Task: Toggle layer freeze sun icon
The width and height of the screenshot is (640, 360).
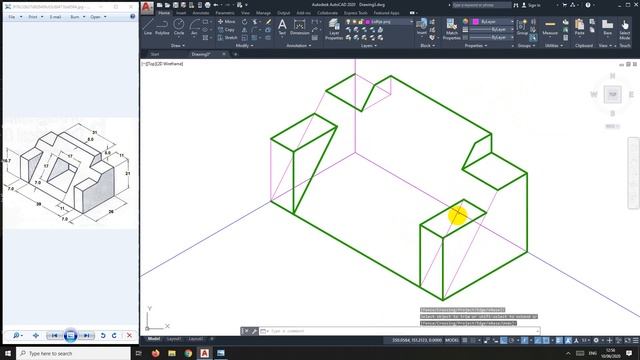Action: tap(354, 22)
